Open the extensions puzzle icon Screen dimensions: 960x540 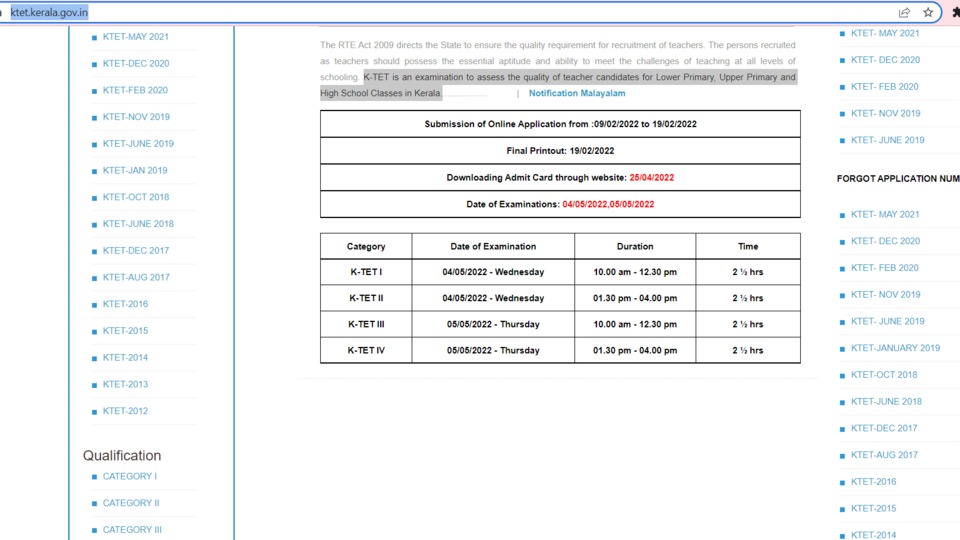pyautogui.click(x=956, y=12)
